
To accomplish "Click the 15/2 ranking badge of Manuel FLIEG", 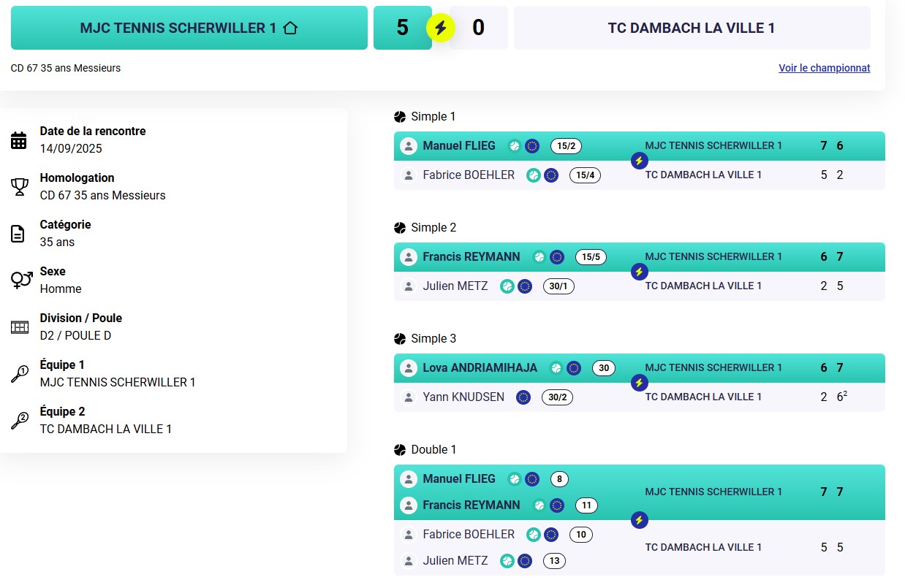I will [x=566, y=146].
